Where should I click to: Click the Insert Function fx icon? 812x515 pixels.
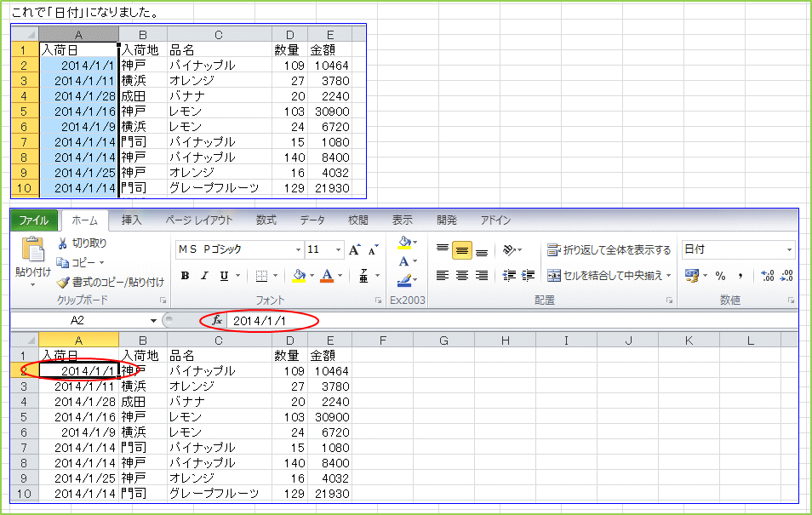coord(217,321)
